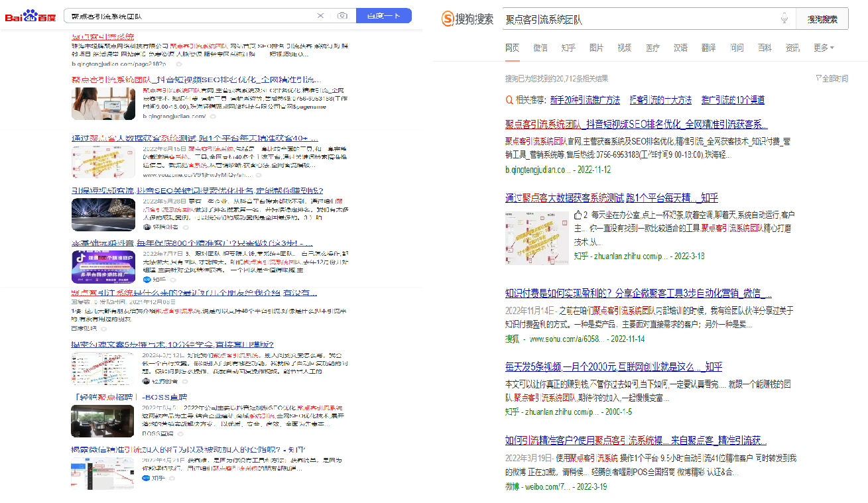Open Sogou result 每天发5条视频 一个月2000元
The width and height of the screenshot is (868, 503).
pos(613,366)
